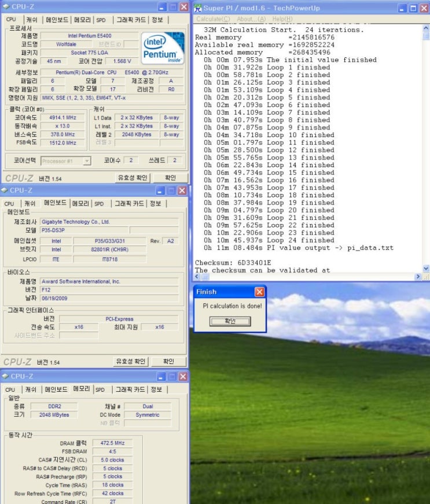Click the middle CPU-Z window title icon
The image size is (430, 504).
pyautogui.click(x=5, y=190)
